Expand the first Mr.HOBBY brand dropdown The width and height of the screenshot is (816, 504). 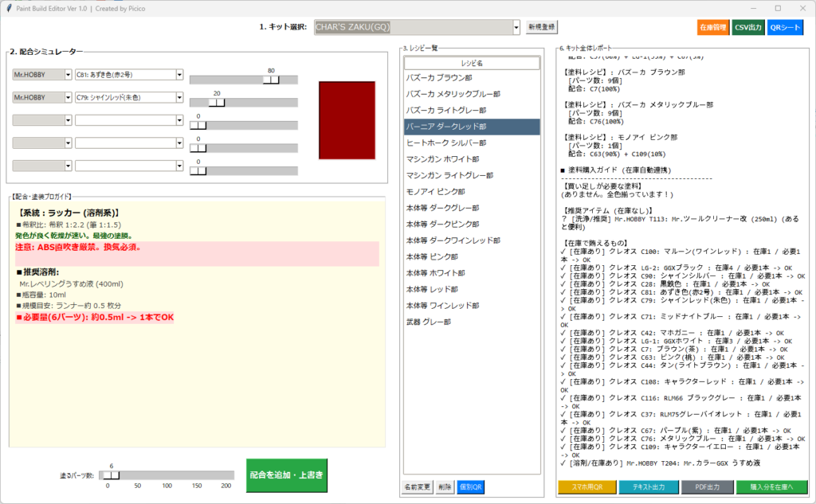[x=41, y=75]
